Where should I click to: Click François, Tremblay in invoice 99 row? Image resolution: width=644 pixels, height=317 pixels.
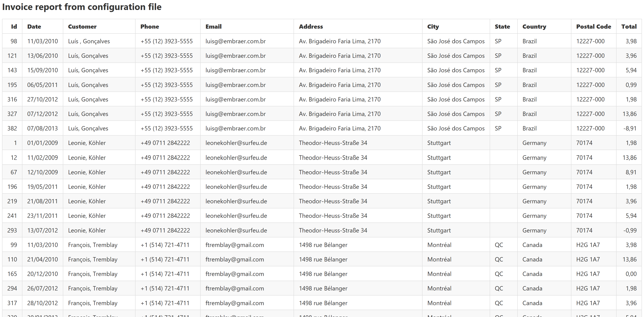[93, 245]
